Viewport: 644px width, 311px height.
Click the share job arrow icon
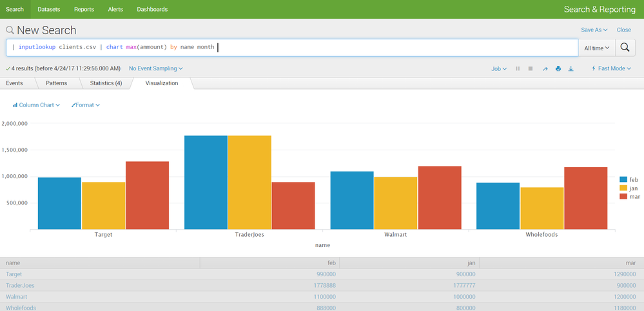click(545, 68)
